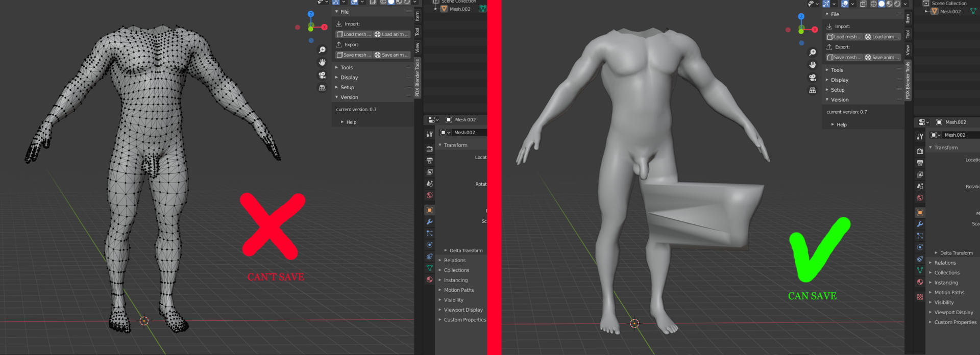Toggle gizmo visibility in left viewport header

(335, 2)
